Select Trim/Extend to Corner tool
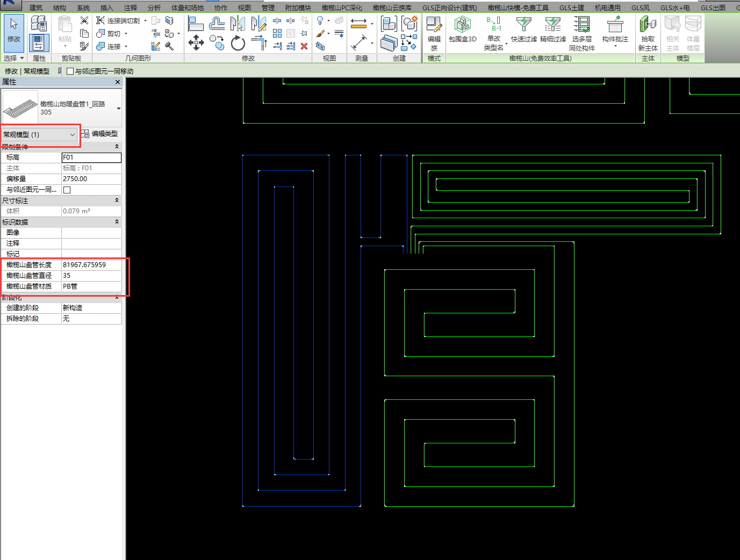This screenshot has height=560, width=740. [258, 42]
